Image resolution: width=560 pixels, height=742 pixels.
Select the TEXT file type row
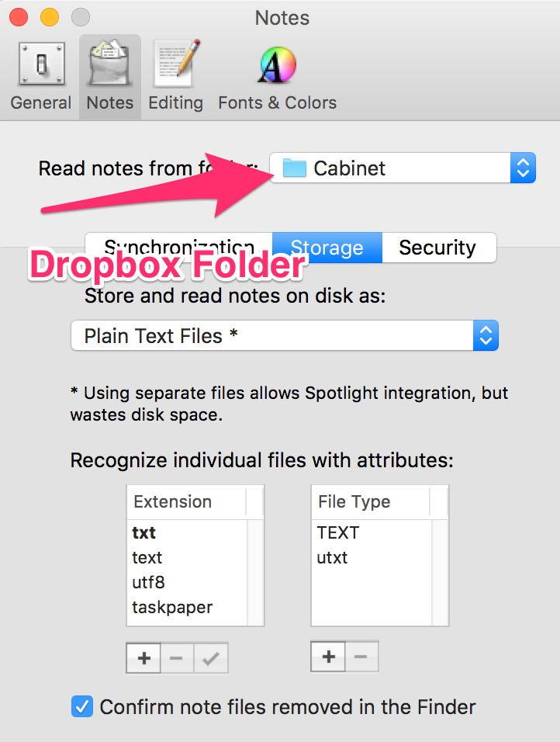(x=372, y=532)
